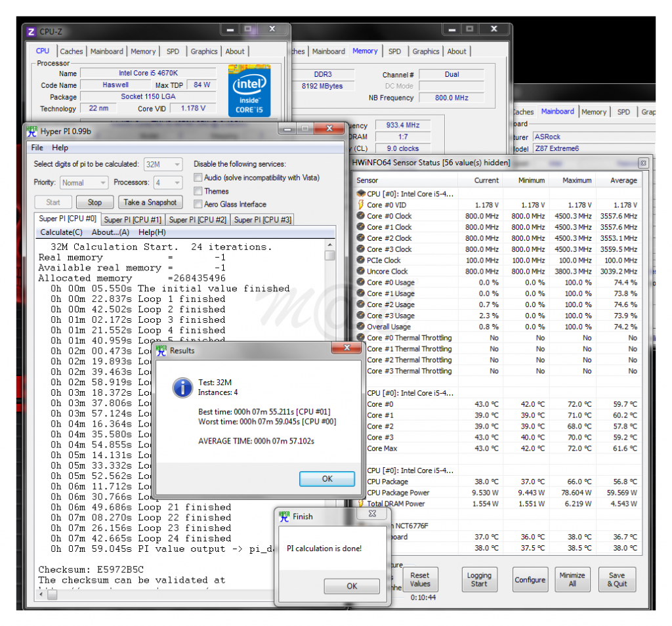Click the Total DRAM Power sensor icon
The width and height of the screenshot is (672, 626).
[x=360, y=503]
